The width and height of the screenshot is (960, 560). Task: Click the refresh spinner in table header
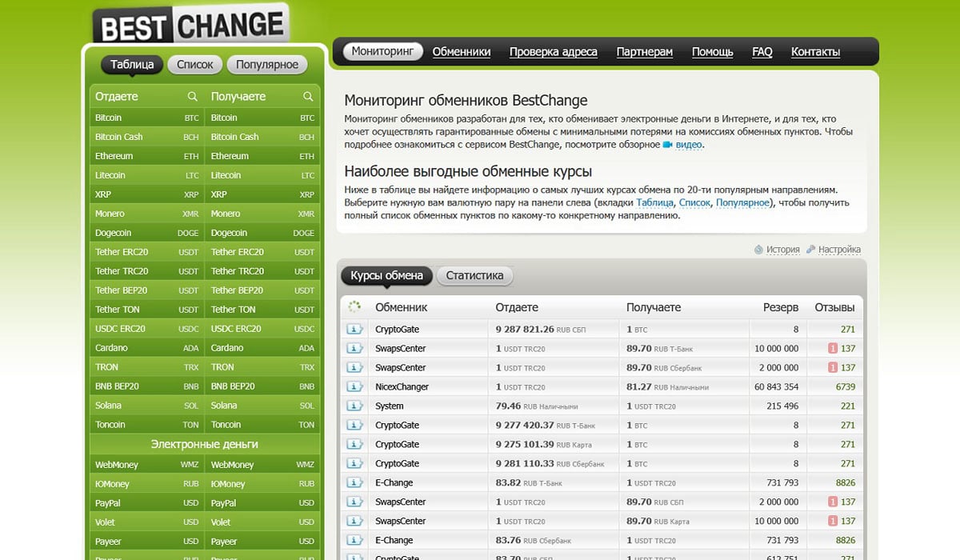(x=355, y=307)
